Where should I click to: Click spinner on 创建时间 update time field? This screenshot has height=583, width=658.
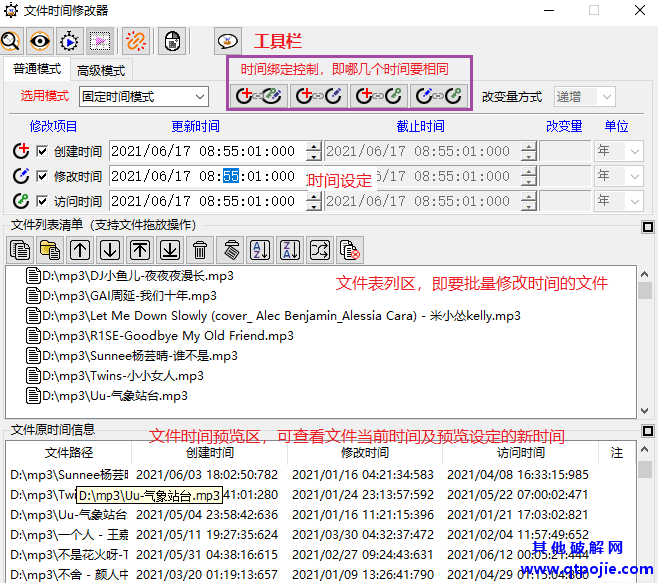pyautogui.click(x=314, y=151)
